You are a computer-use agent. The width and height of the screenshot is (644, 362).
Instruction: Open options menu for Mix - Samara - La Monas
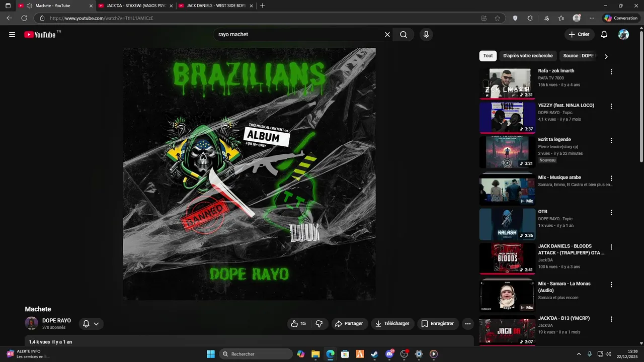[x=611, y=285]
